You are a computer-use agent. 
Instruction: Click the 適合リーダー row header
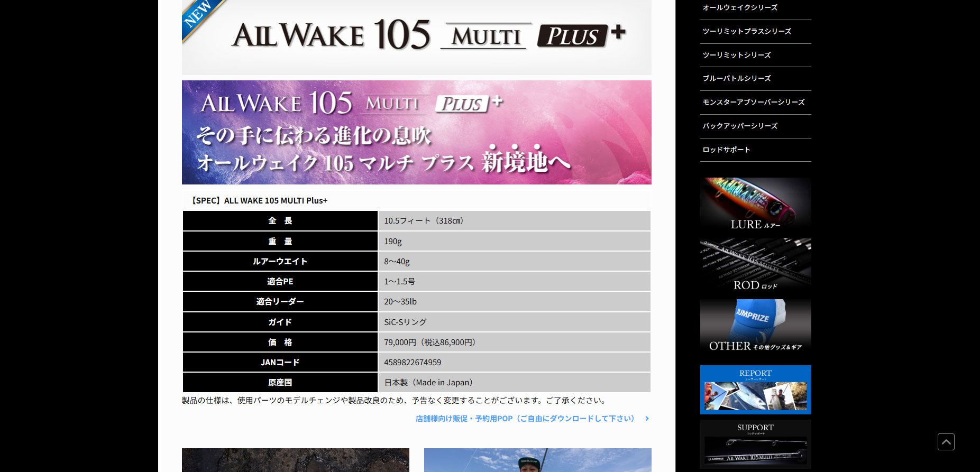click(280, 301)
